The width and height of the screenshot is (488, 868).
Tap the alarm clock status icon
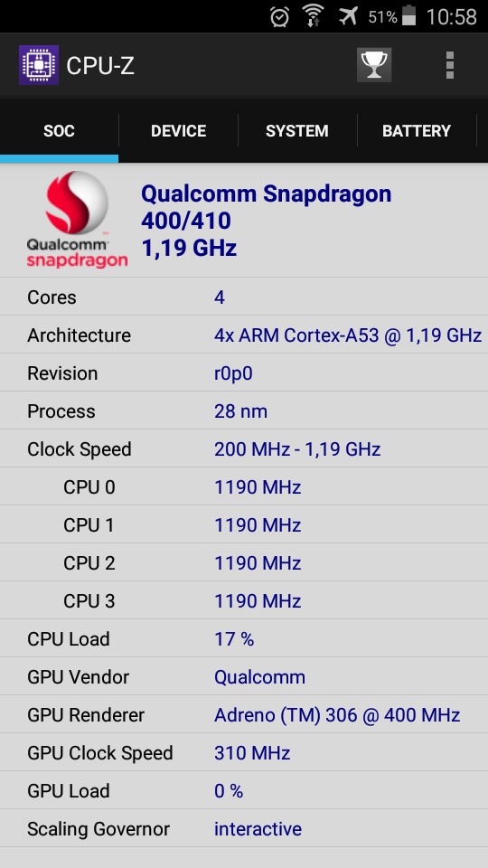point(279,16)
